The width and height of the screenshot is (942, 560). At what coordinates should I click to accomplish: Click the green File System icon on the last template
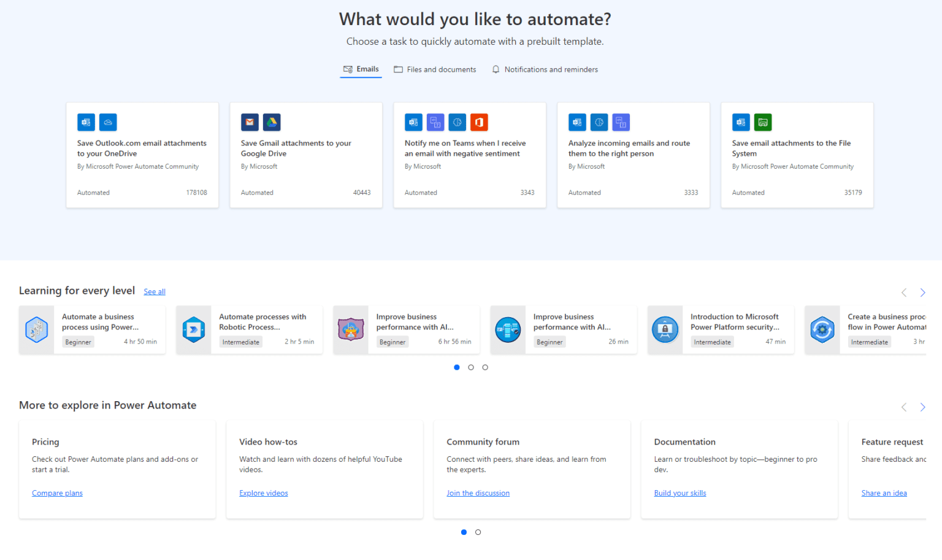(x=763, y=122)
